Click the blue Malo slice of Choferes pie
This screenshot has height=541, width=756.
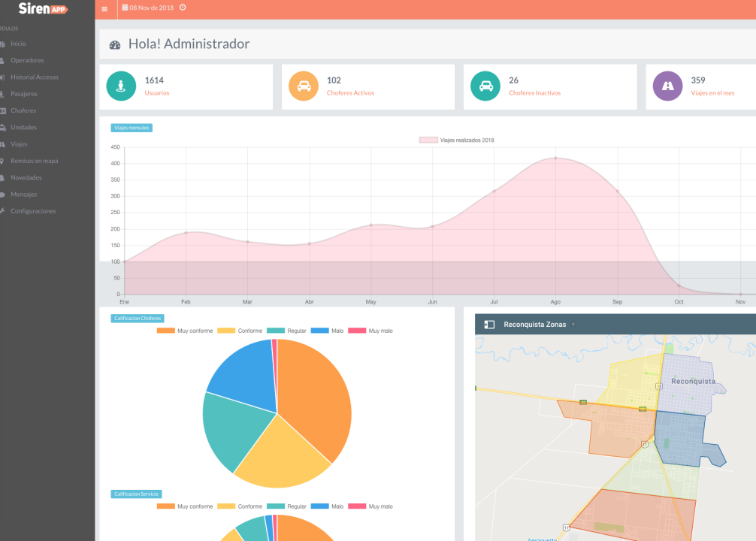246,376
